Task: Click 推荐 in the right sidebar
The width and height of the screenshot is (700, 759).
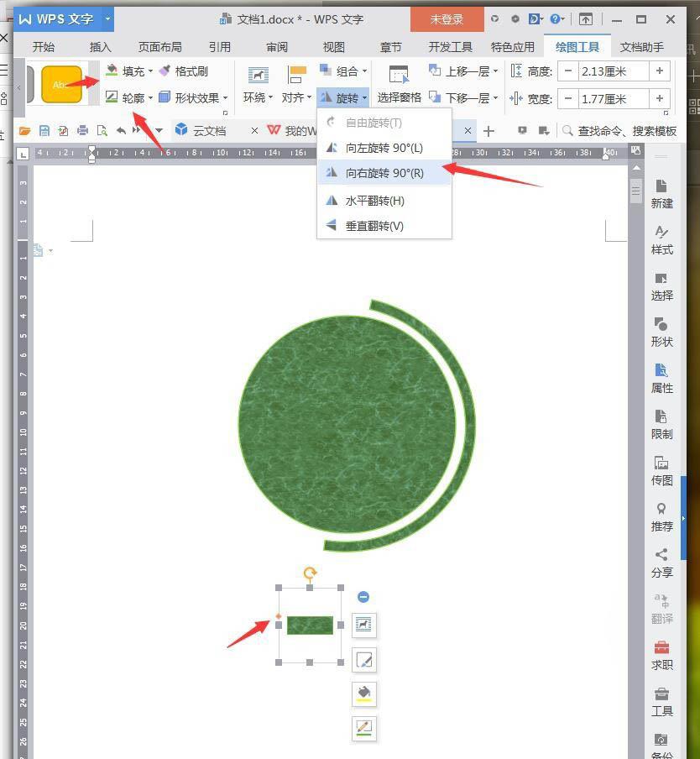Action: pyautogui.click(x=661, y=517)
